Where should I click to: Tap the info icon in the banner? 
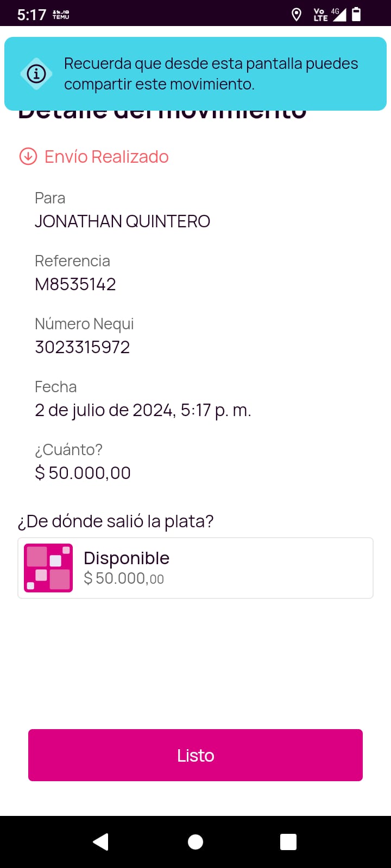36,73
